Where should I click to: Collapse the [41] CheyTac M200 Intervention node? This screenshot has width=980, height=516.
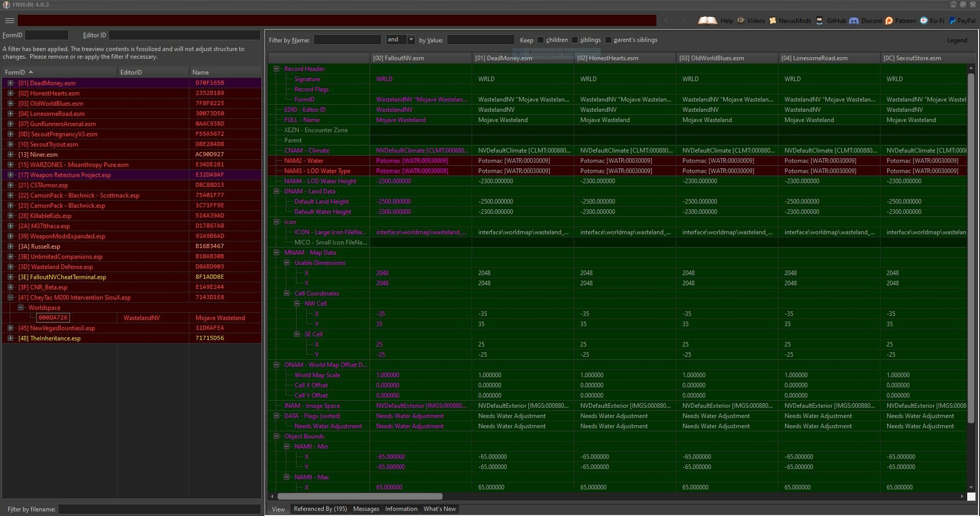tap(10, 297)
